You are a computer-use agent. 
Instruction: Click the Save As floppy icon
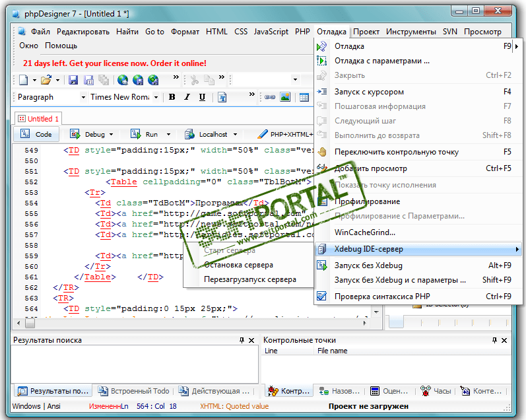[88, 80]
